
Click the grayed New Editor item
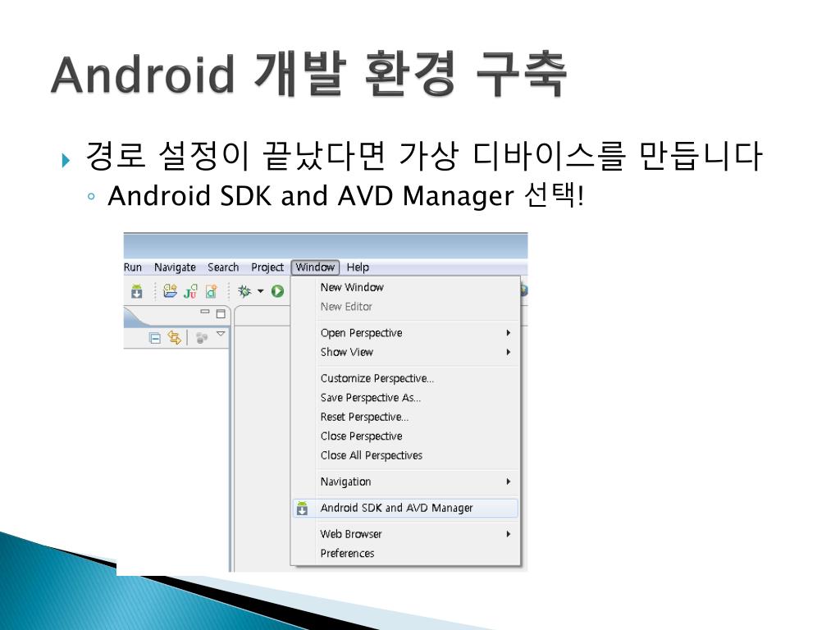tap(405, 307)
